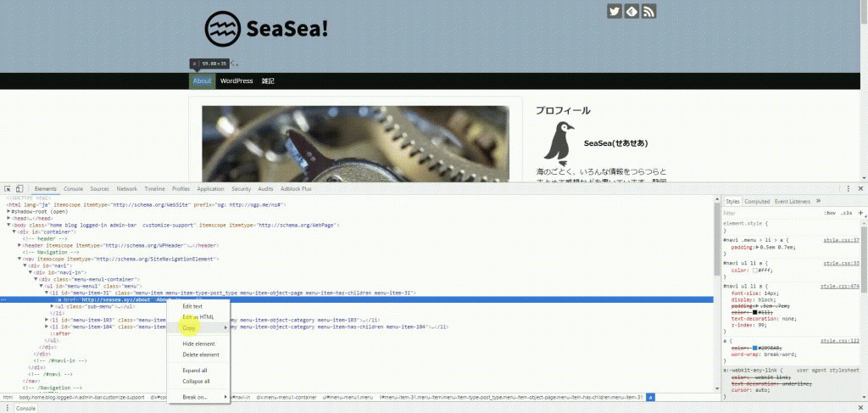
Task: Switch to the Sources tab
Action: tap(100, 189)
